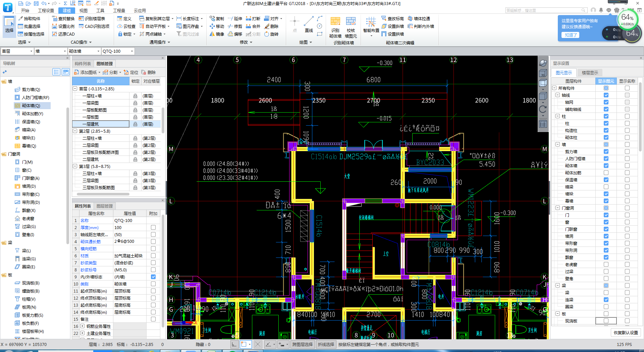Open the 首层 floor dropdown
This screenshot has height=352, width=644.
(x=17, y=51)
